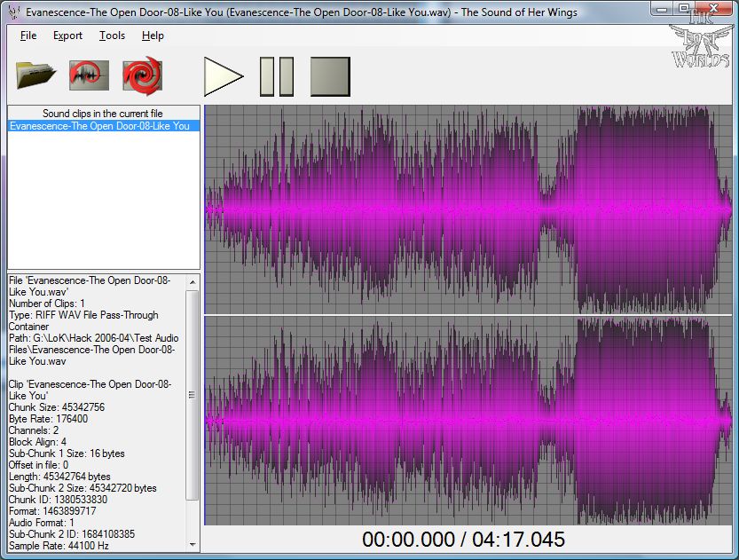Open the Export menu
Image resolution: width=739 pixels, height=560 pixels.
[67, 35]
